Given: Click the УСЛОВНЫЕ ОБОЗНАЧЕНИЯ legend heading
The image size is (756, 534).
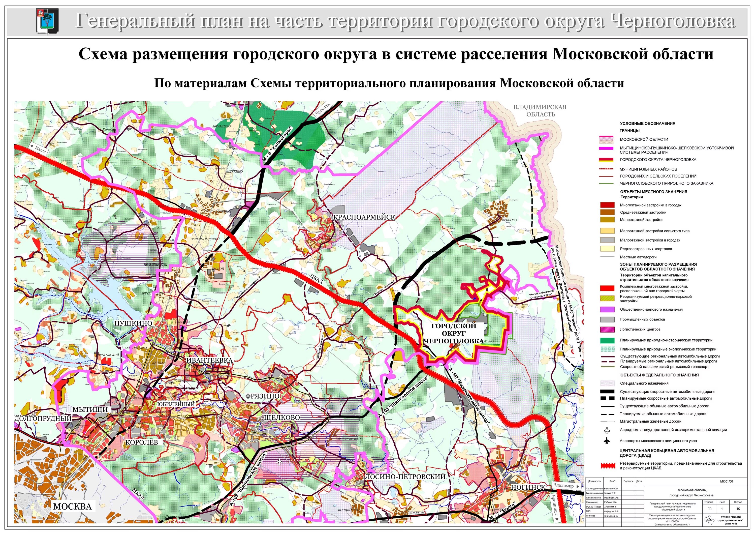Looking at the screenshot, I should pyautogui.click(x=648, y=124).
